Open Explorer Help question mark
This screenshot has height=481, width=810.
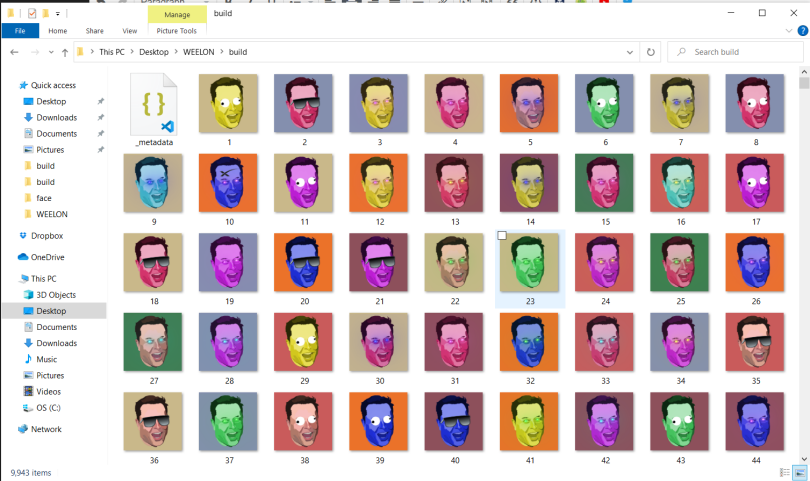click(x=803, y=30)
